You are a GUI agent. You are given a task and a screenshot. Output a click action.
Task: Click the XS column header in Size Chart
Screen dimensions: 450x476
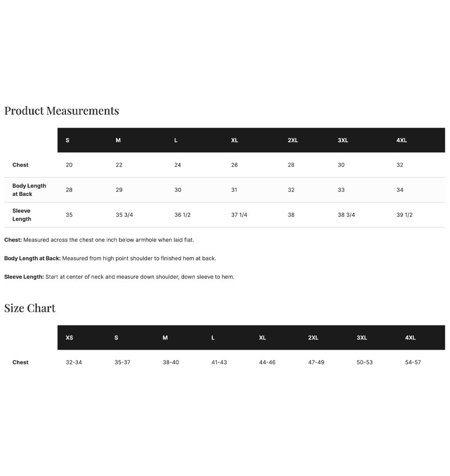click(x=70, y=338)
